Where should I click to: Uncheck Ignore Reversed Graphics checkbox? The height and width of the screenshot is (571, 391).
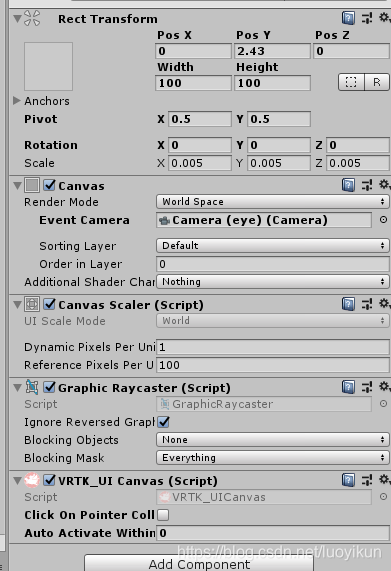(163, 422)
